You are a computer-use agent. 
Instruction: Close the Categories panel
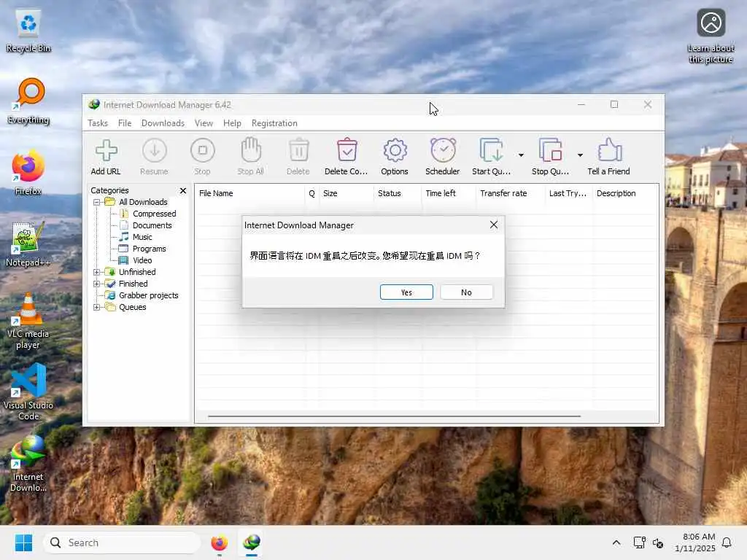(x=183, y=190)
